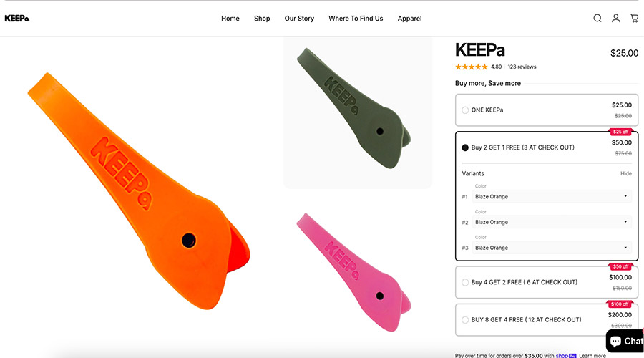Go to the Shop menu item
Image resolution: width=644 pixels, height=358 pixels.
[x=262, y=19]
